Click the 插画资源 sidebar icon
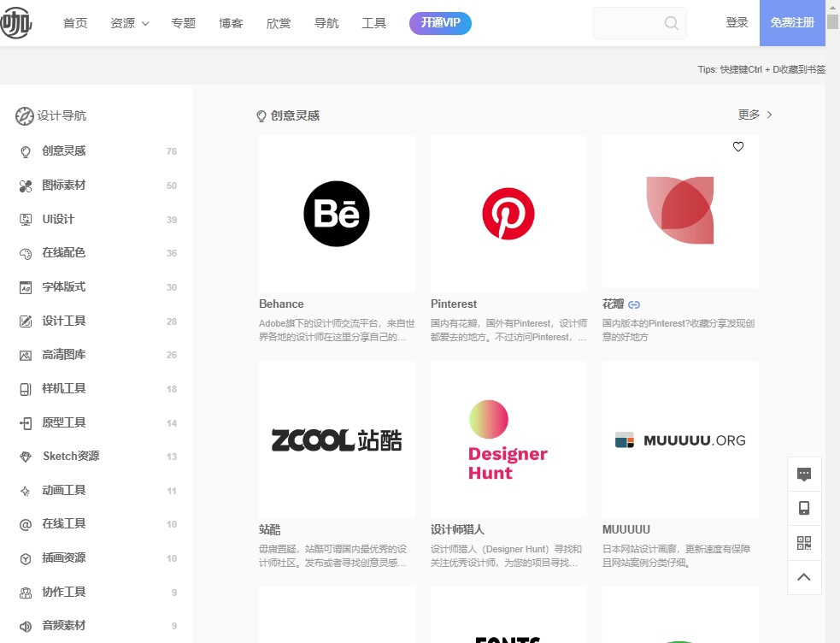 pos(25,559)
